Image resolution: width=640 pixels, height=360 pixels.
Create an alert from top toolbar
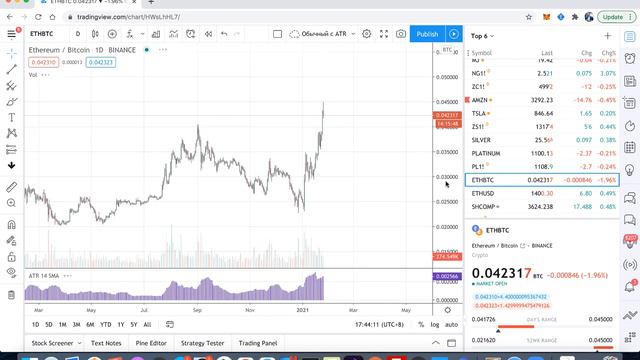191,34
